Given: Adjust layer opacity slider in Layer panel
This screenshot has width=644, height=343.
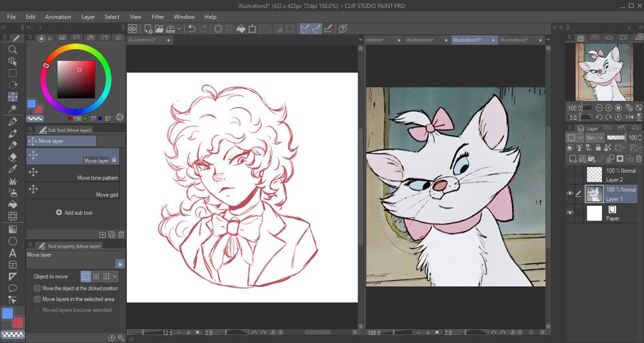Looking at the screenshot, I should point(616,138).
